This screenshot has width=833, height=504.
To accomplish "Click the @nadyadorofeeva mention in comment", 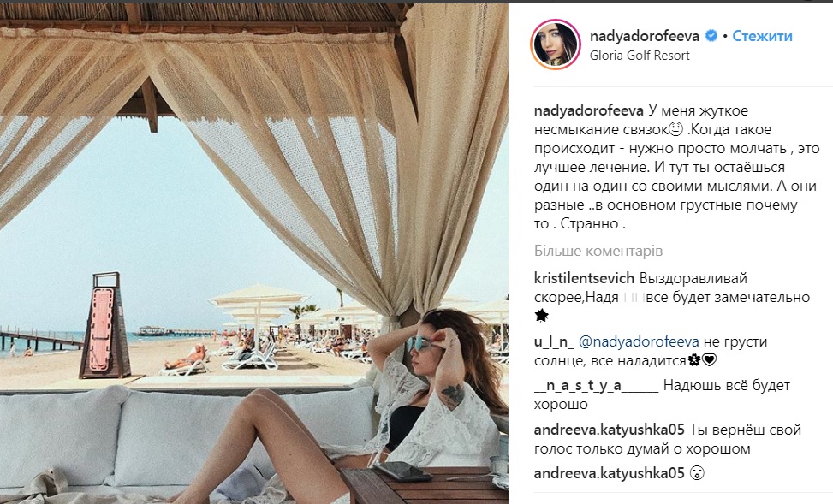I will pyautogui.click(x=639, y=342).
